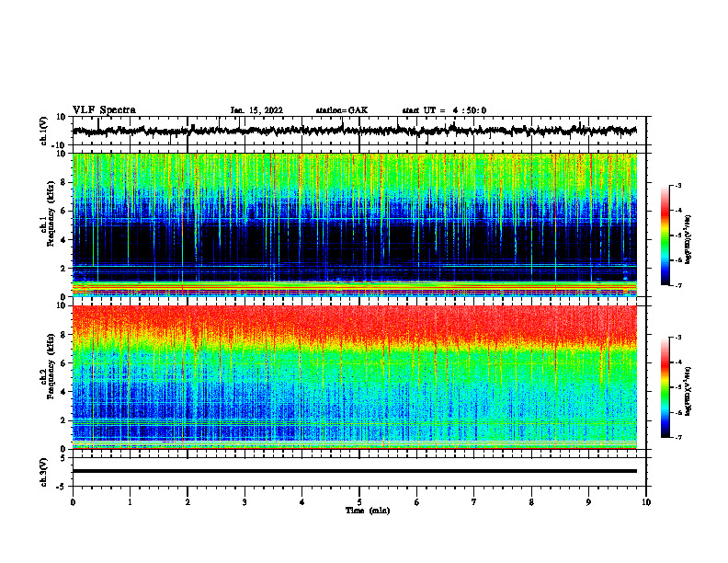Click the "-5" tick on ch.3(V) axis
Screen dimensions: 728x563
62,487
